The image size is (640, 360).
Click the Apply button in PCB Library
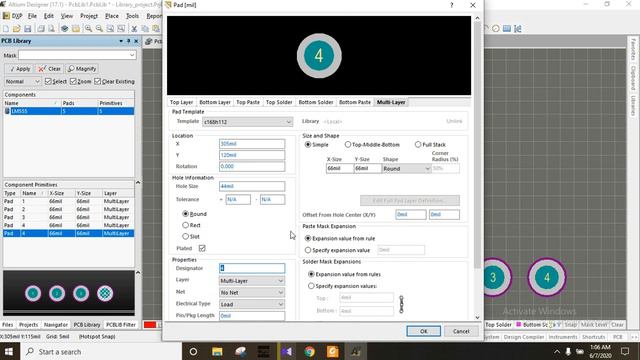click(x=19, y=69)
